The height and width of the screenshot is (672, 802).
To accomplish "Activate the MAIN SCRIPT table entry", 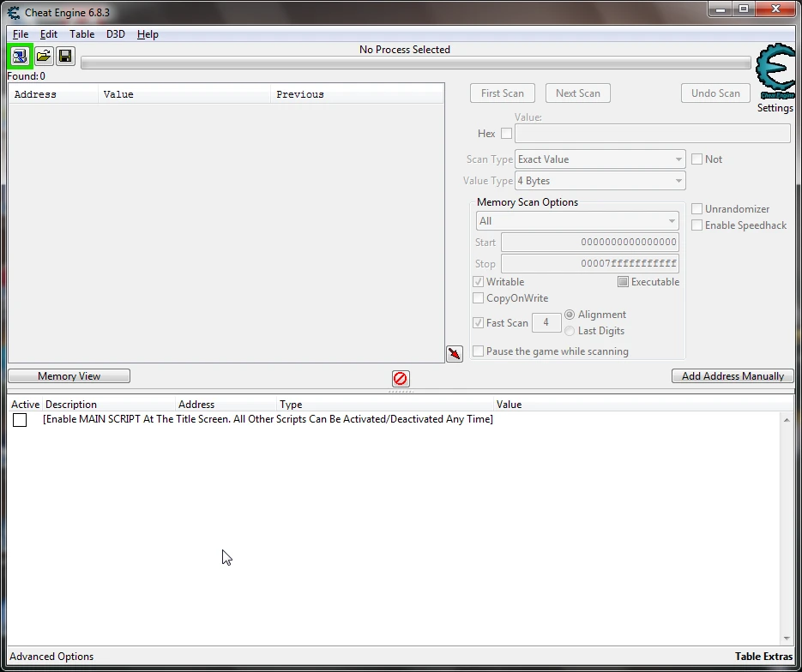I will tap(20, 419).
